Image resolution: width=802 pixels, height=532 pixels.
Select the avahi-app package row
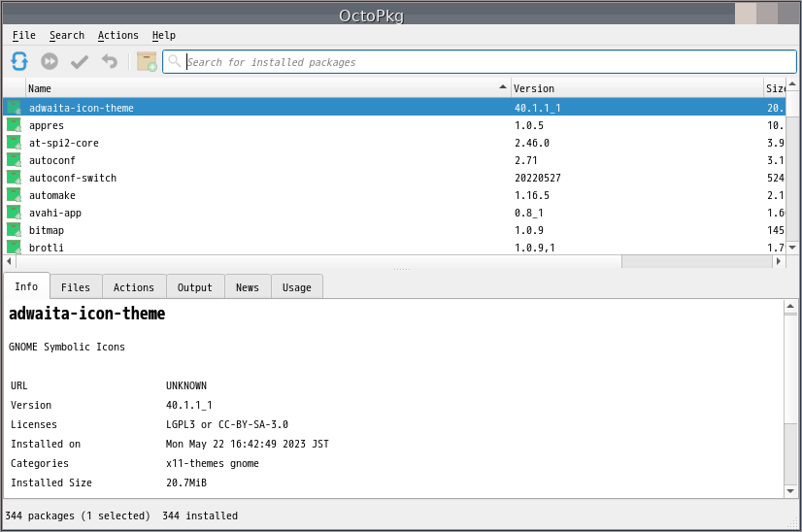tap(394, 213)
